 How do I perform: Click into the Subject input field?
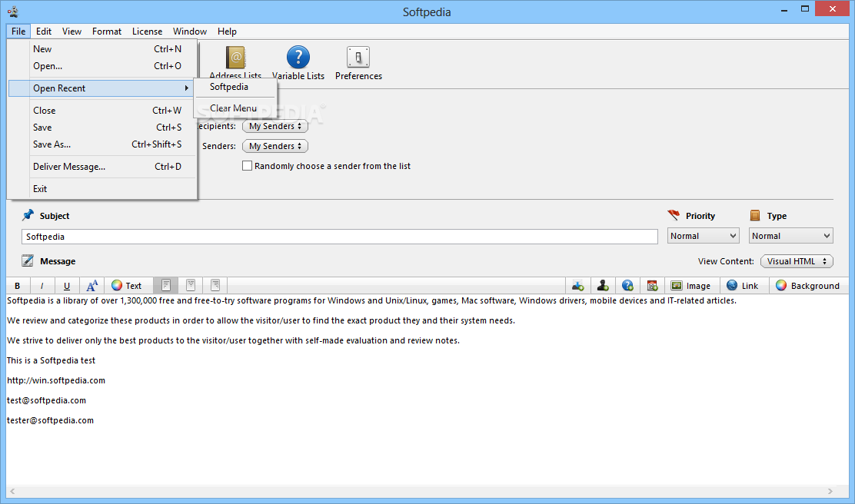(340, 237)
